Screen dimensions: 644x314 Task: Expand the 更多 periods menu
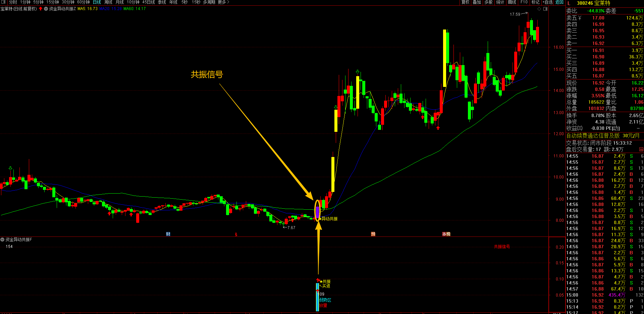pos(224,2)
